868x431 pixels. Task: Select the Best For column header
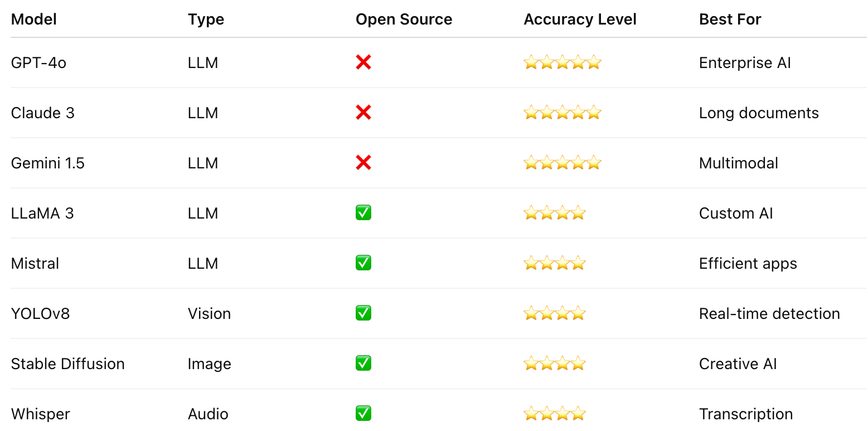[730, 20]
